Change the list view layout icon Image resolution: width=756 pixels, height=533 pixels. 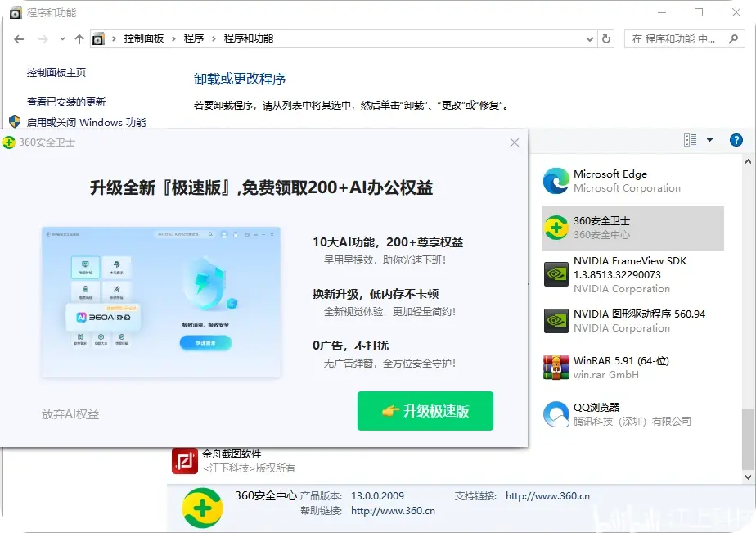[x=690, y=140]
